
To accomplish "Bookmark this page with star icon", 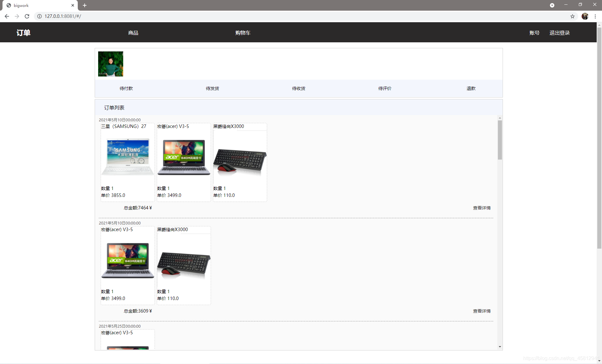I will point(573,16).
